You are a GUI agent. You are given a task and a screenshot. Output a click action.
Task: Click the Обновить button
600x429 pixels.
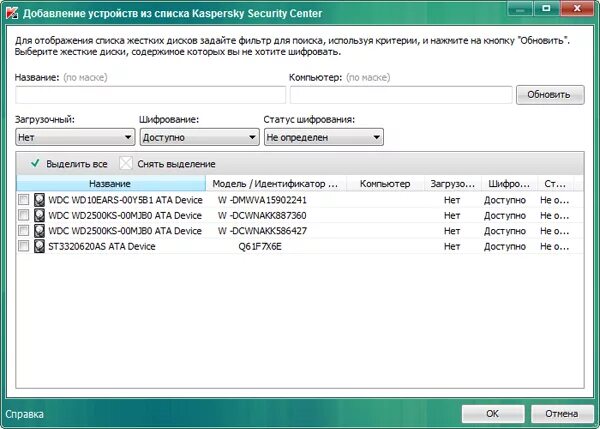coord(550,95)
